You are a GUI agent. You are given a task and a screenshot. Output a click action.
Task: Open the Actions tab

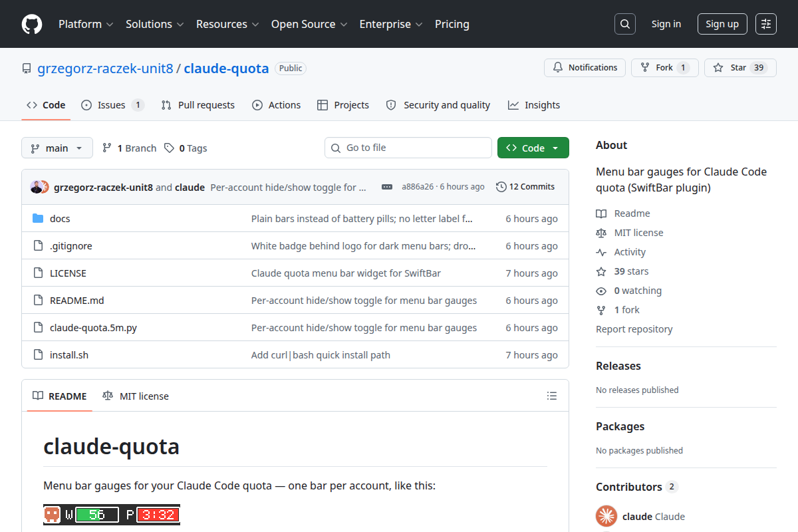click(276, 105)
